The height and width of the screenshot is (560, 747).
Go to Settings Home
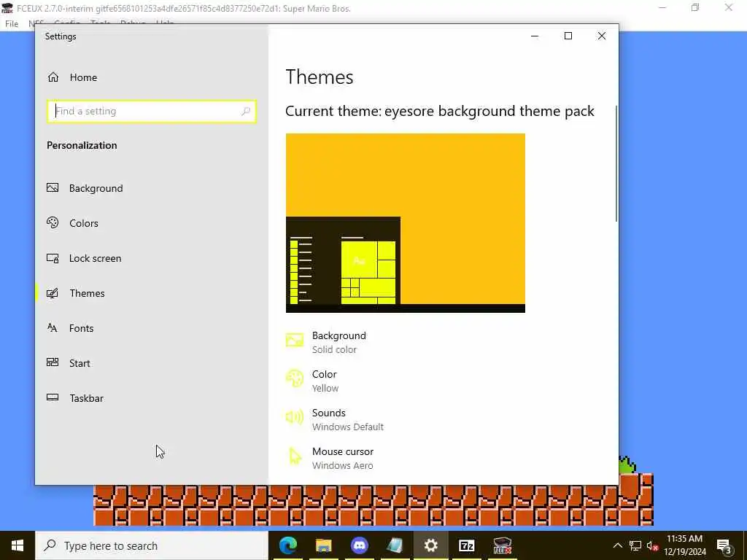[72, 77]
